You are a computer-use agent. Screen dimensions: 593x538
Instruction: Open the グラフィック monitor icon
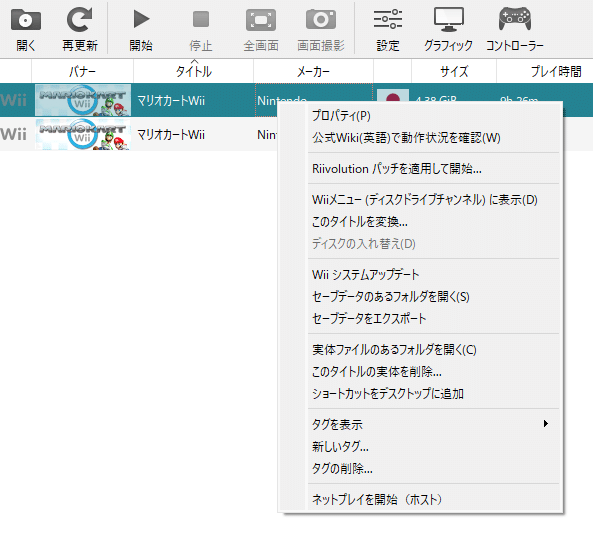(449, 20)
